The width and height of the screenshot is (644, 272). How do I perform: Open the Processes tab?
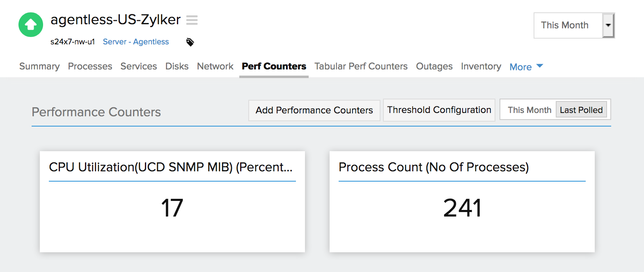pos(90,66)
